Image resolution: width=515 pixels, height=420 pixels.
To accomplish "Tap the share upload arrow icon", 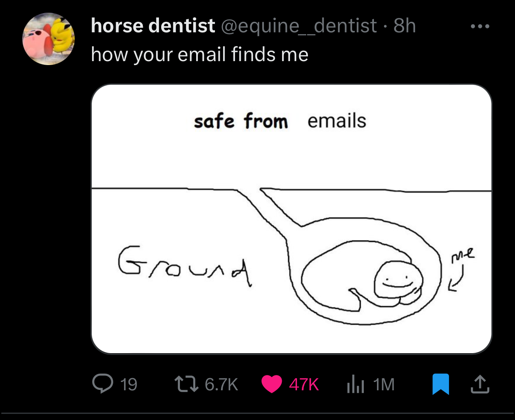I will tap(480, 384).
